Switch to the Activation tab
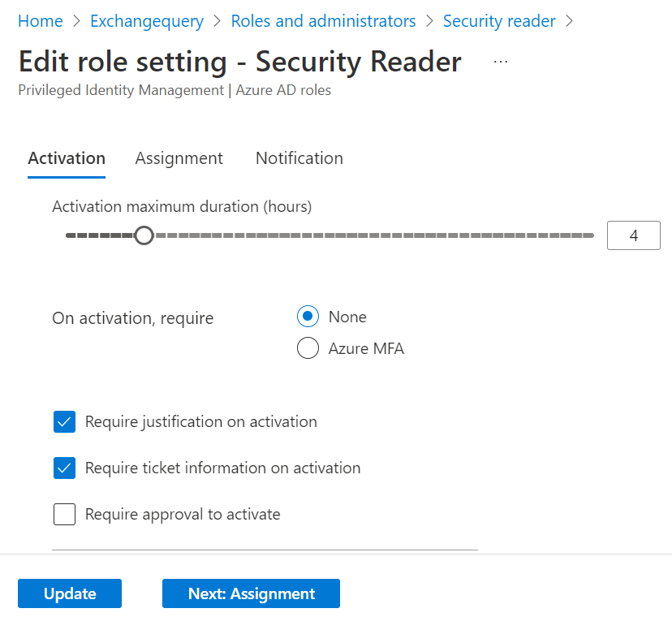672x617 pixels. (67, 158)
